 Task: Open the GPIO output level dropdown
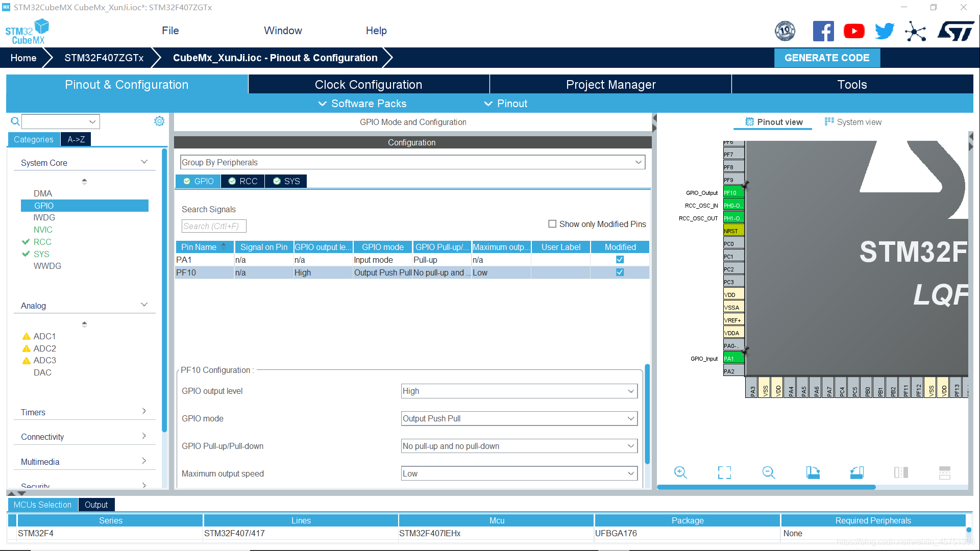tap(519, 391)
